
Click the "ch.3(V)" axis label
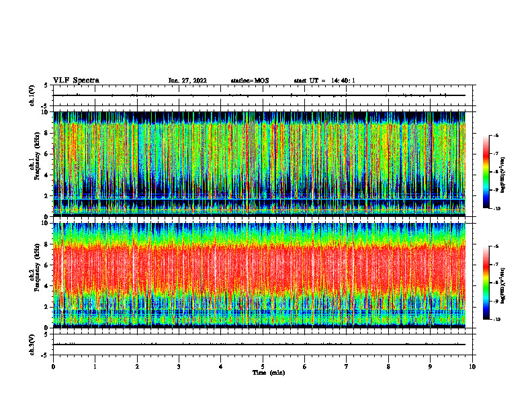tap(32, 345)
